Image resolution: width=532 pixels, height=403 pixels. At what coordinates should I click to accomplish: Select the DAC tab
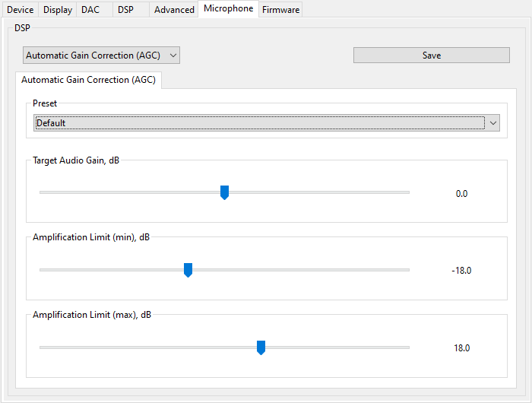click(90, 10)
